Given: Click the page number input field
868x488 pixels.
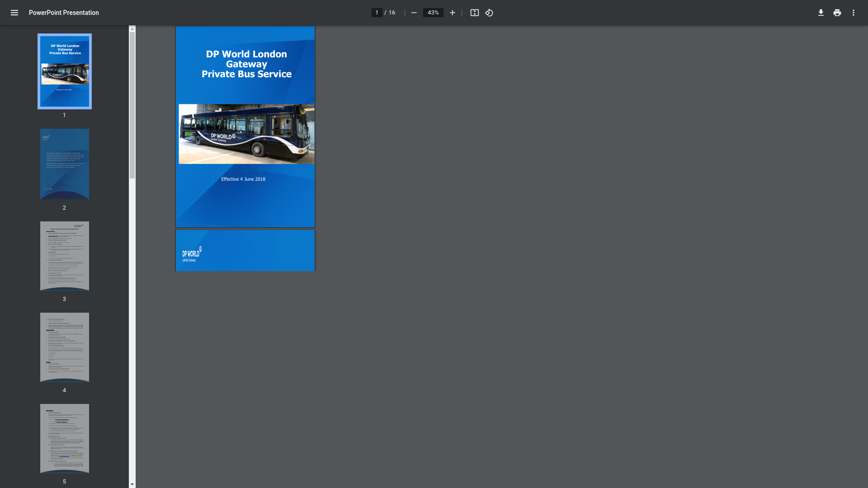Looking at the screenshot, I should [x=377, y=13].
